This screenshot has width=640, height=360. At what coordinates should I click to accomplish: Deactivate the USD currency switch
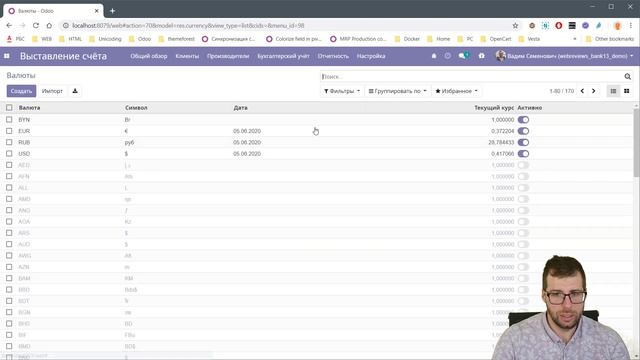pos(523,154)
